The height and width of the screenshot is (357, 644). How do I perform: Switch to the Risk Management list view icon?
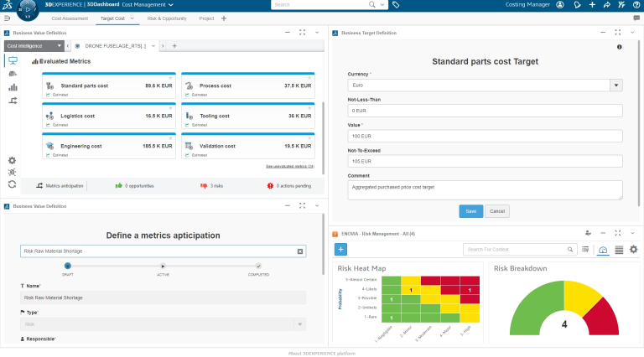pyautogui.click(x=619, y=250)
